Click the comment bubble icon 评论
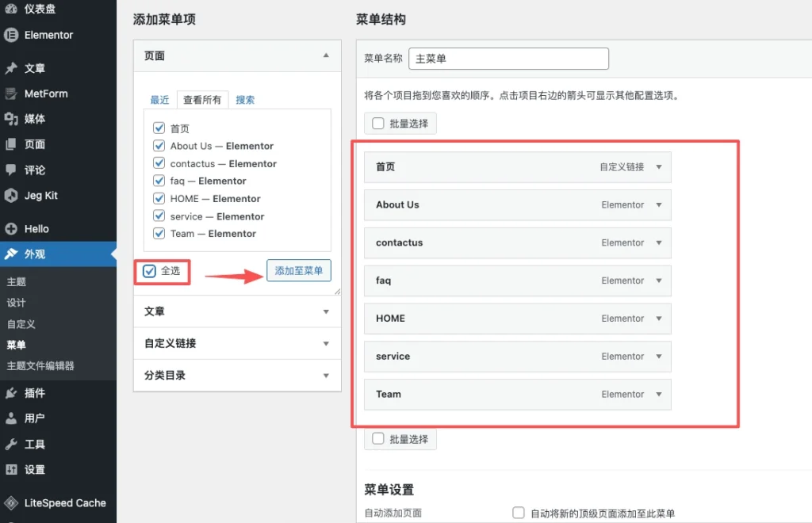The image size is (812, 523). click(x=11, y=170)
